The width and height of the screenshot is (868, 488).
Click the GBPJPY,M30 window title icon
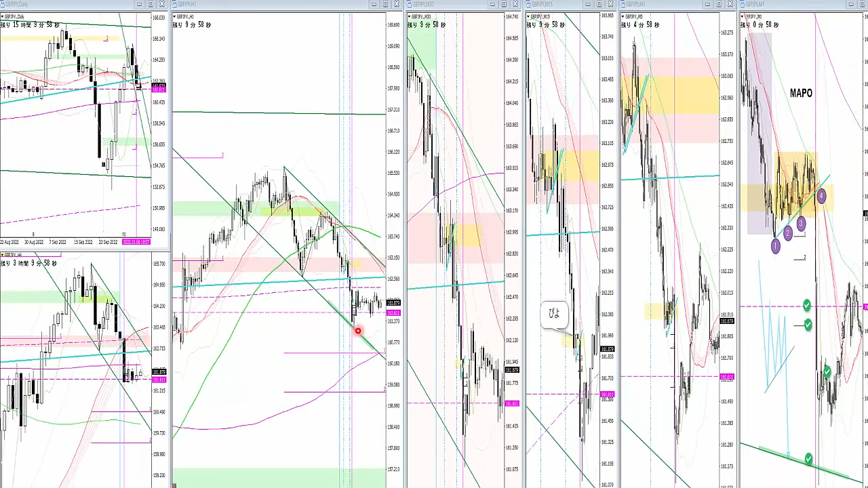(410, 4)
